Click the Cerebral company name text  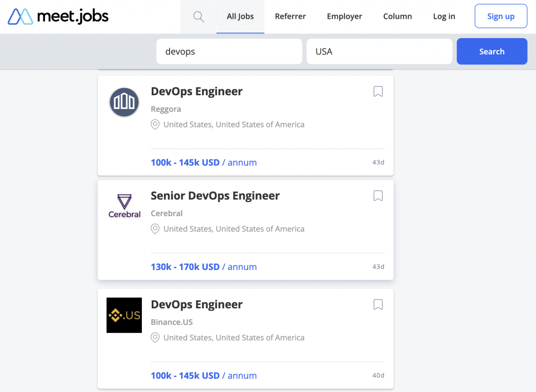pyautogui.click(x=166, y=213)
